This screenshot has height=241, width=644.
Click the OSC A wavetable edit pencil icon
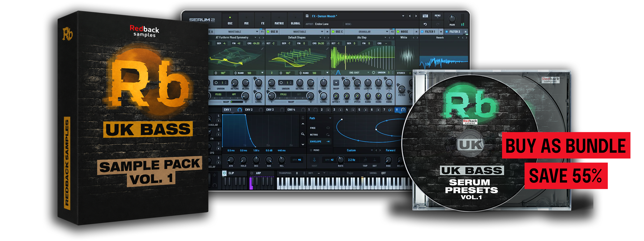[262, 49]
